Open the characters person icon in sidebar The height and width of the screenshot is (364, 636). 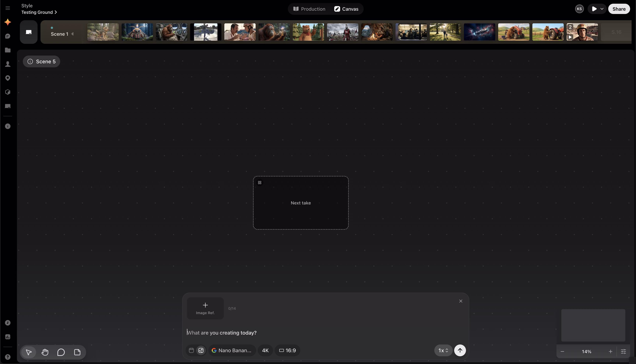point(8,64)
